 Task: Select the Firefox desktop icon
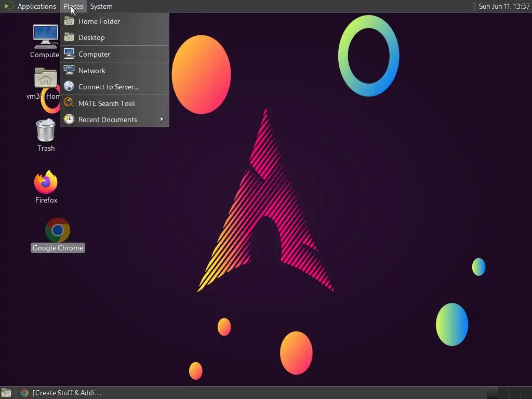tap(46, 182)
